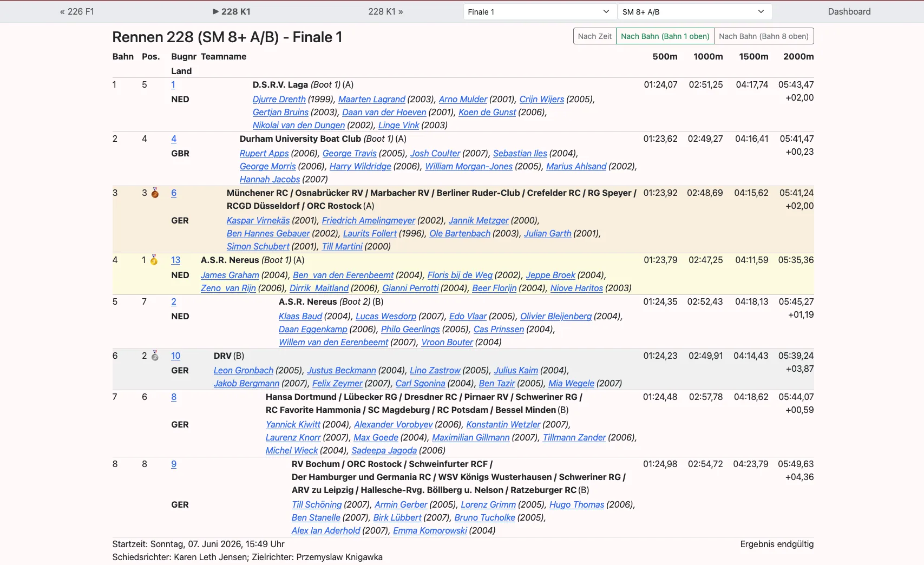Click the Rupert Apps athlete link
The width and height of the screenshot is (924, 565).
point(264,153)
